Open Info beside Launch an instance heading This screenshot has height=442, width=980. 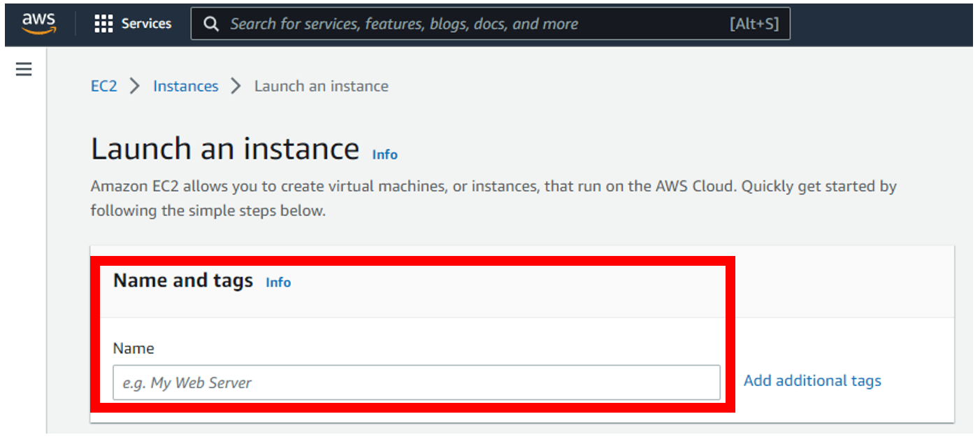click(384, 155)
